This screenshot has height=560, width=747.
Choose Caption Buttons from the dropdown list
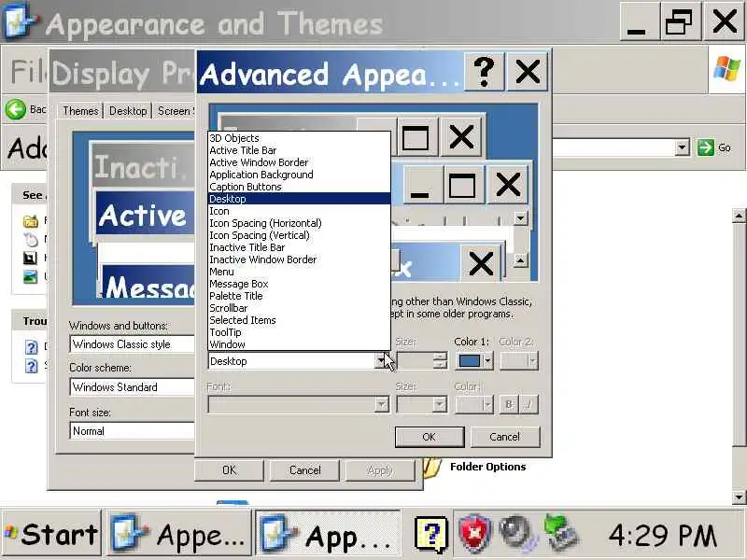click(299, 187)
